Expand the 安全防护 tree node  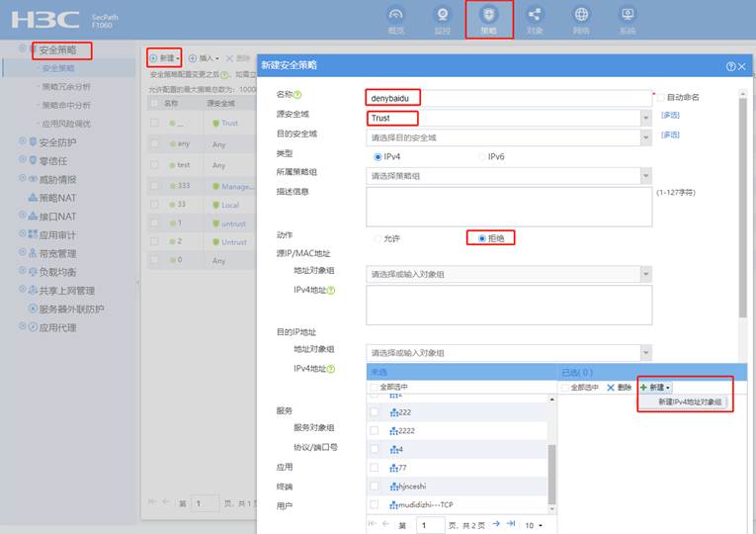22,140
